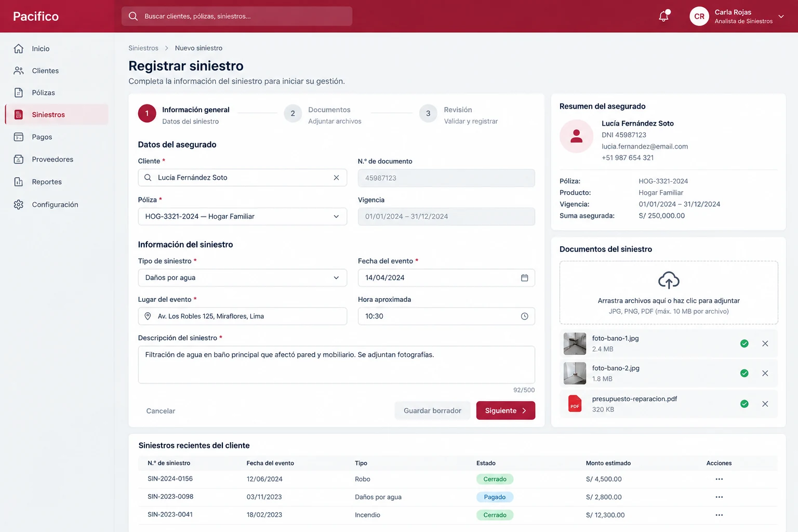Open Proveedores in the sidebar
798x532 pixels.
click(57, 159)
